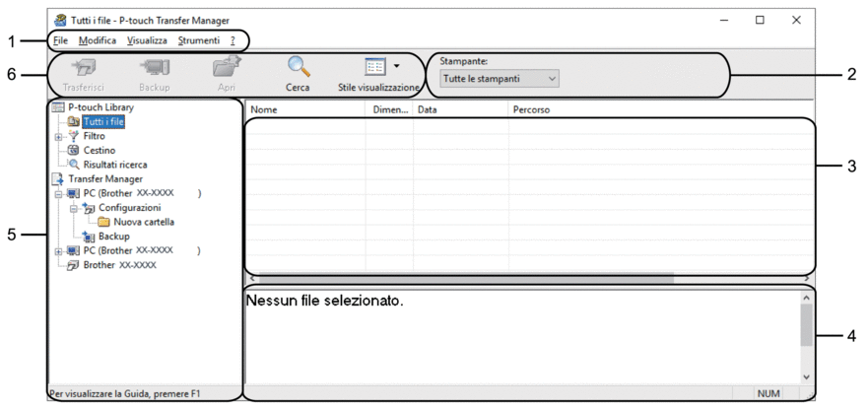Open the Strumenti menu
868x410 pixels.
[x=199, y=40]
